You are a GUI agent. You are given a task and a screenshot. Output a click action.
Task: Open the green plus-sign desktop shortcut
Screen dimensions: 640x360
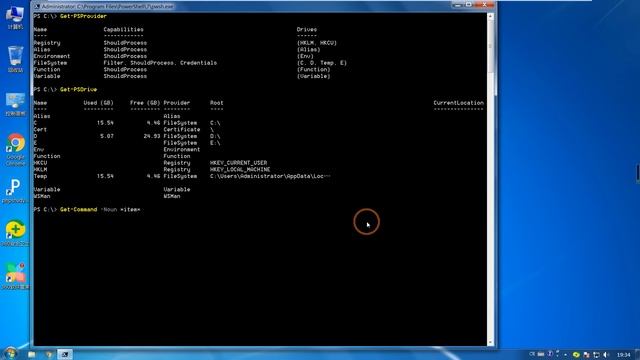(15, 233)
